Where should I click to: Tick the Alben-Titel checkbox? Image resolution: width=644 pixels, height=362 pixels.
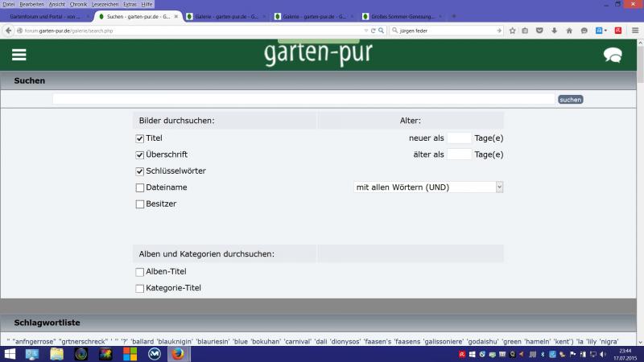click(x=140, y=272)
